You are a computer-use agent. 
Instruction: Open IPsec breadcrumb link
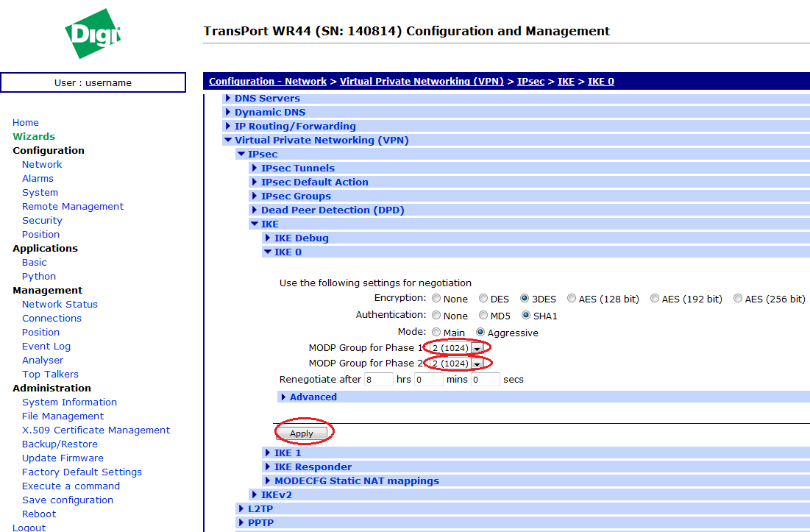530,81
